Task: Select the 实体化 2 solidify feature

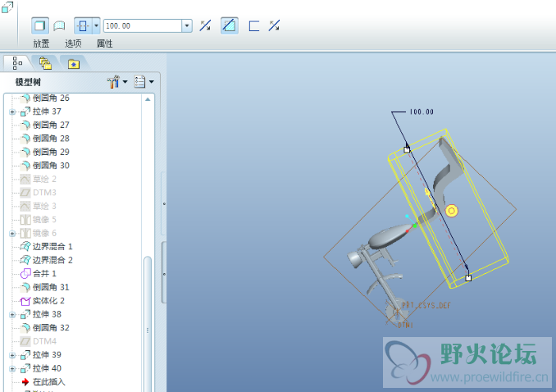Action: click(x=48, y=301)
